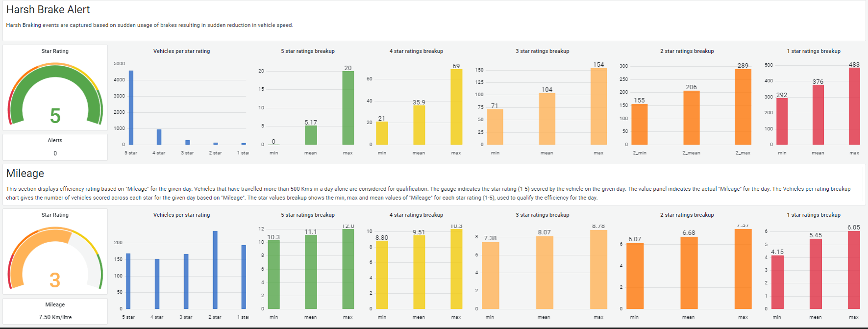Image resolution: width=868 pixels, height=329 pixels.
Task: Click the Mileage red mean bar 5.45
Action: pos(816,274)
